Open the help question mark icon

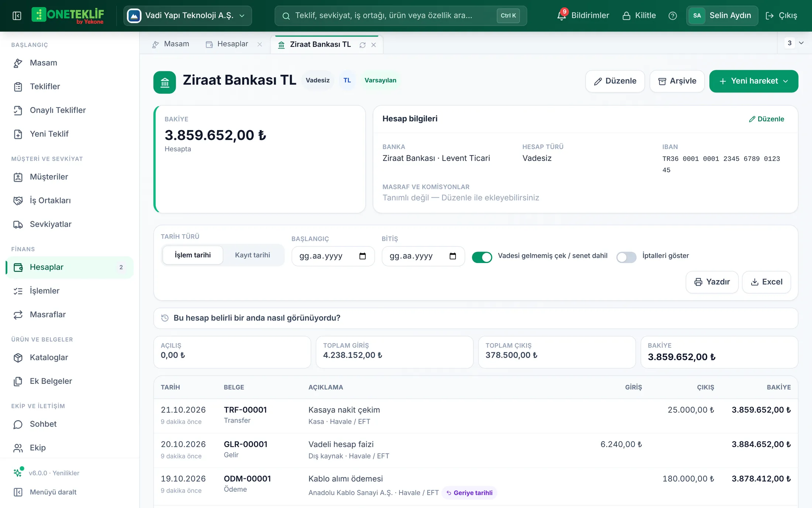click(x=672, y=16)
